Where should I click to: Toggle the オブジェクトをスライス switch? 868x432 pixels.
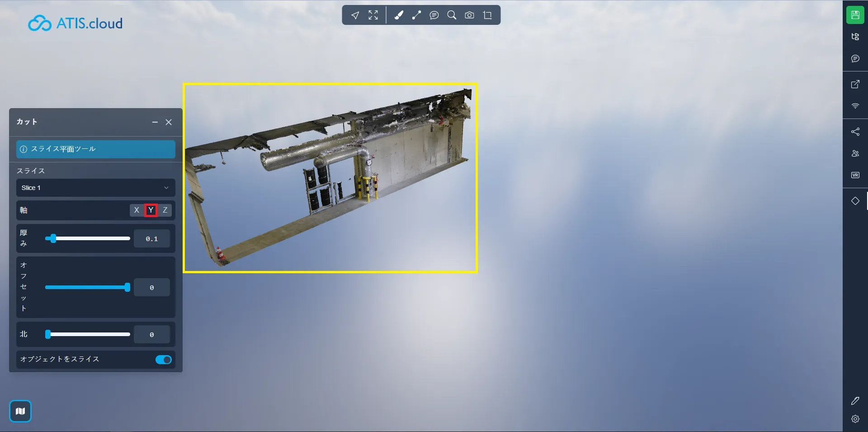(x=163, y=360)
